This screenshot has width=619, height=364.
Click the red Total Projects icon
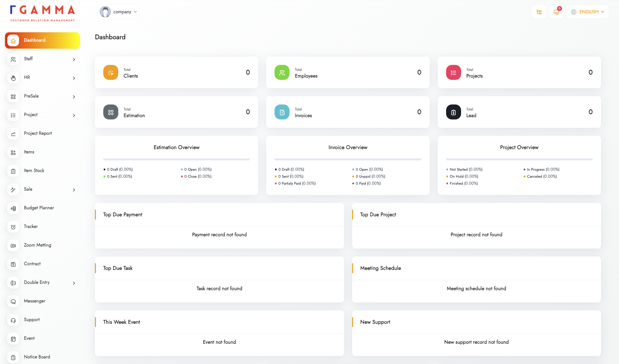pyautogui.click(x=453, y=72)
